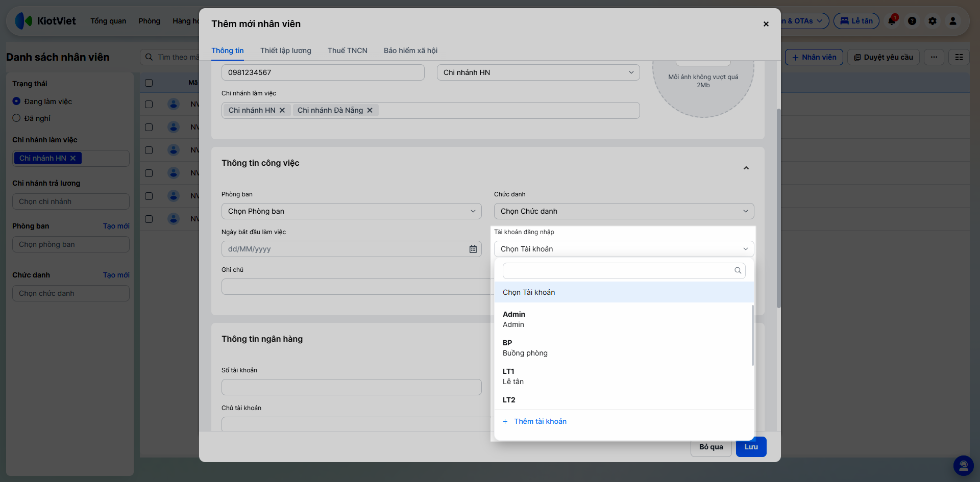Image resolution: width=980 pixels, height=482 pixels.
Task: Toggle the select-all checkbox in table header
Action: [x=149, y=83]
